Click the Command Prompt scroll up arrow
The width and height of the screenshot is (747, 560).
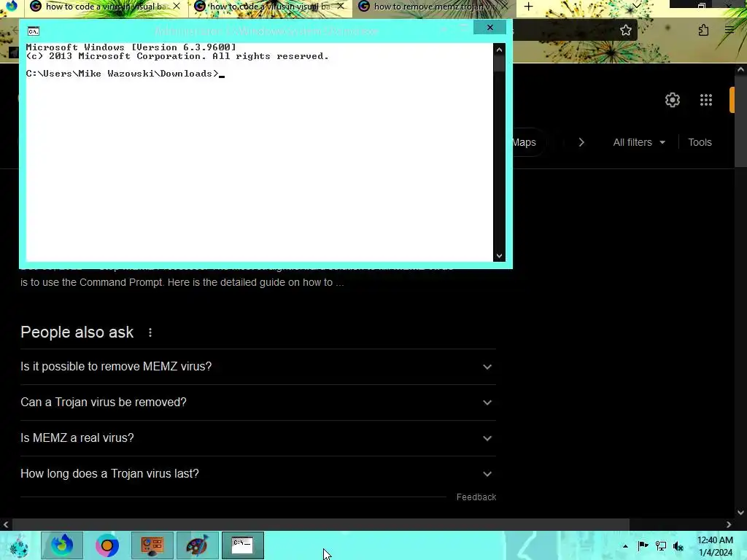click(499, 49)
